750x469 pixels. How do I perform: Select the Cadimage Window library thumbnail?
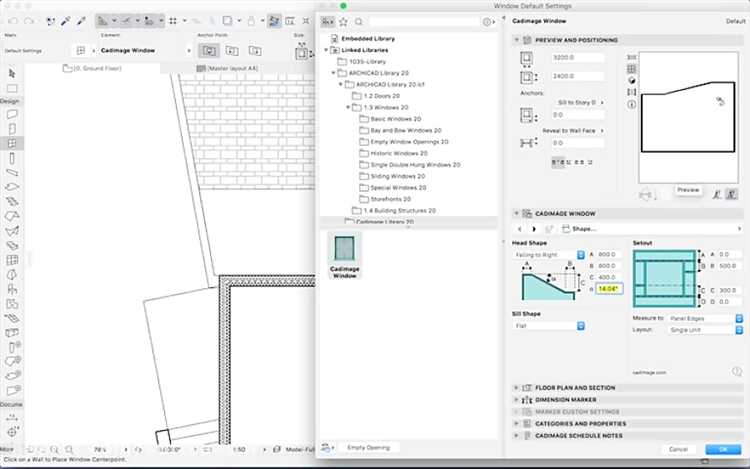[344, 256]
